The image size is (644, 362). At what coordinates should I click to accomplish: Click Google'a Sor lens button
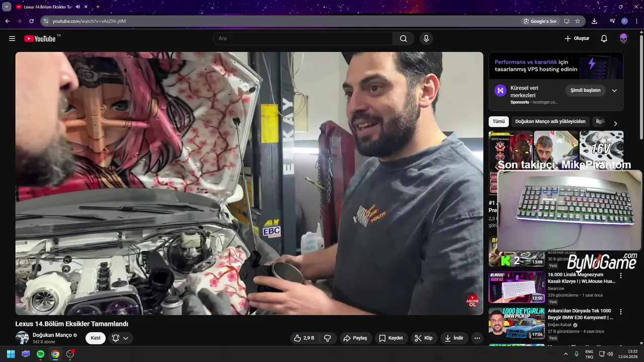click(540, 21)
